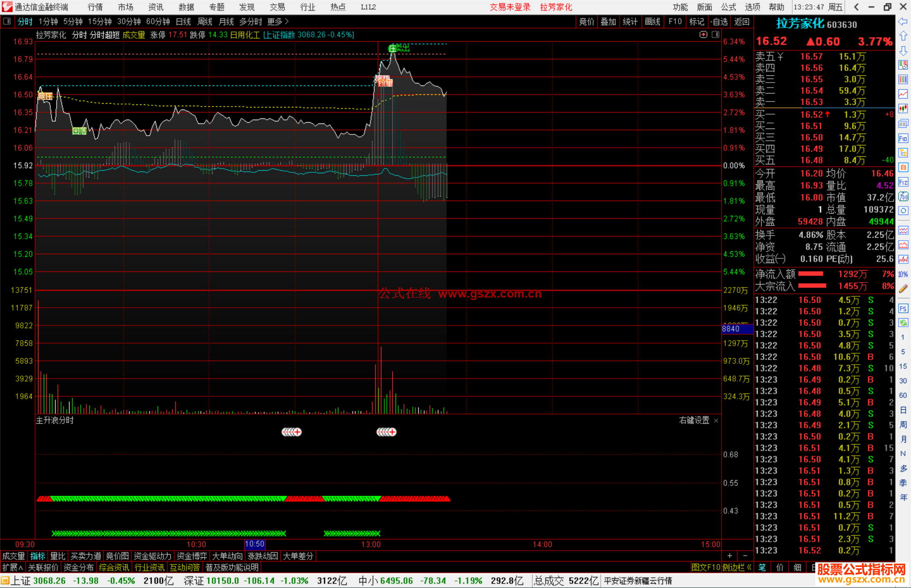This screenshot has height=588, width=911.
Task: Select the pencil drawing tool icon
Action: tap(903, 289)
